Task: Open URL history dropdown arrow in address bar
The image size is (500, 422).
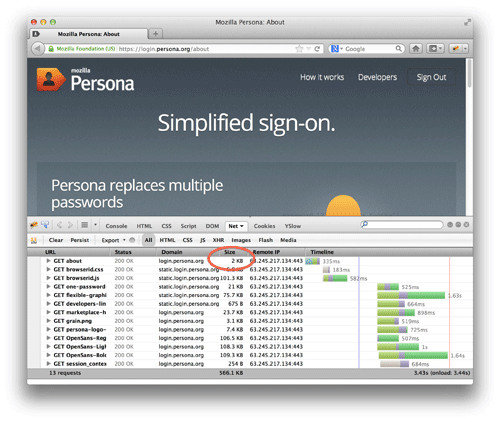Action: coord(309,49)
